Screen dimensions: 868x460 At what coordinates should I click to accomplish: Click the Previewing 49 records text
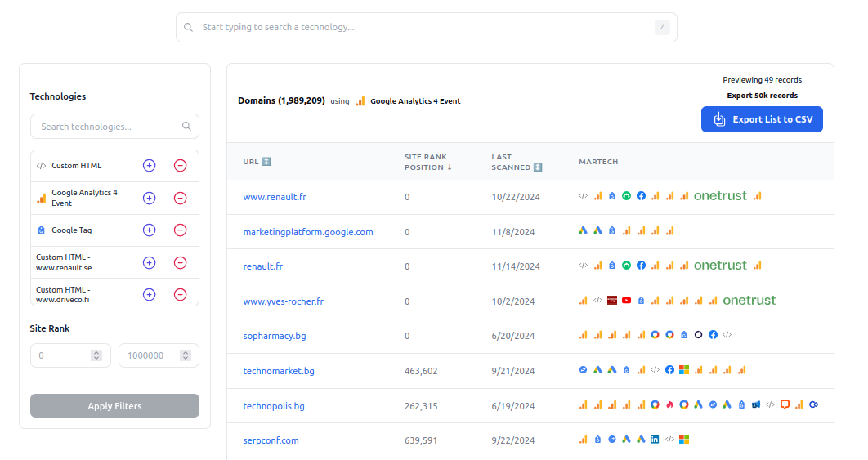point(763,80)
